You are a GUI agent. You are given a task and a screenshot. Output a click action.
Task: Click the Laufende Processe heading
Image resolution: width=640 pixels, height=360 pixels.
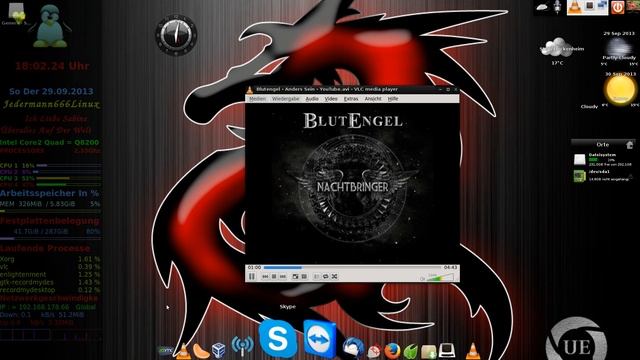tap(45, 248)
